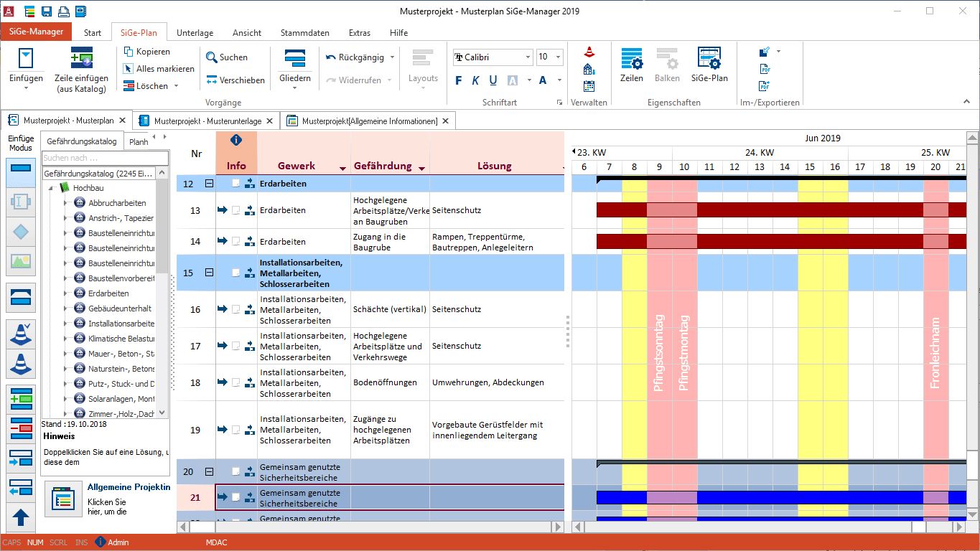The height and width of the screenshot is (551, 980).
Task: Toggle underline U formatting
Action: point(493,80)
